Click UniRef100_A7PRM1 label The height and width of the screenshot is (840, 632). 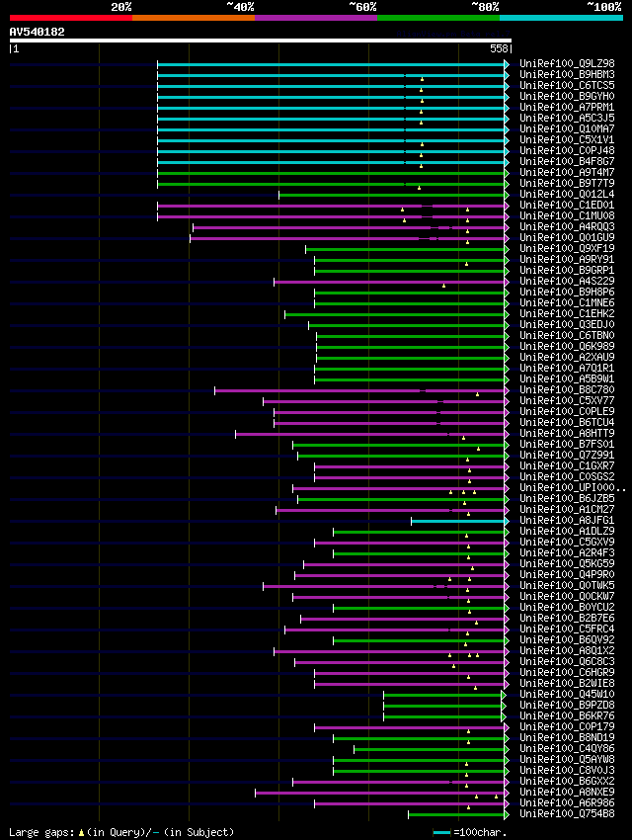(567, 107)
